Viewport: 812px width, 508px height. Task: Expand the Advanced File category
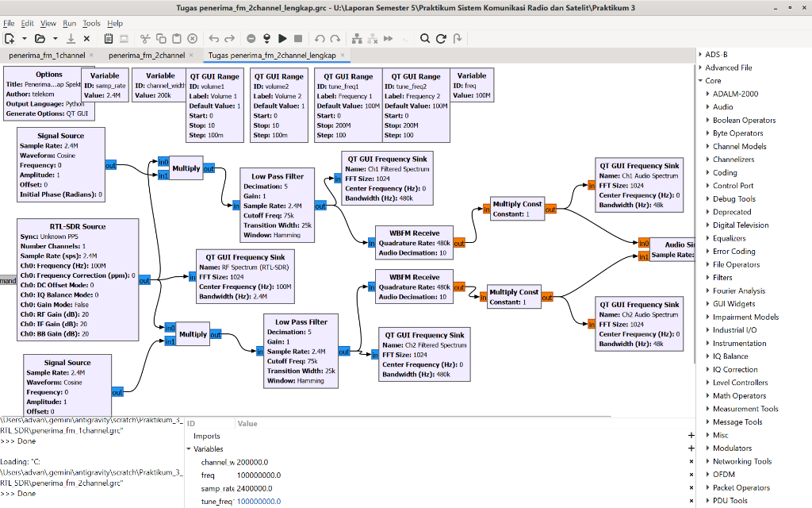[x=700, y=67]
